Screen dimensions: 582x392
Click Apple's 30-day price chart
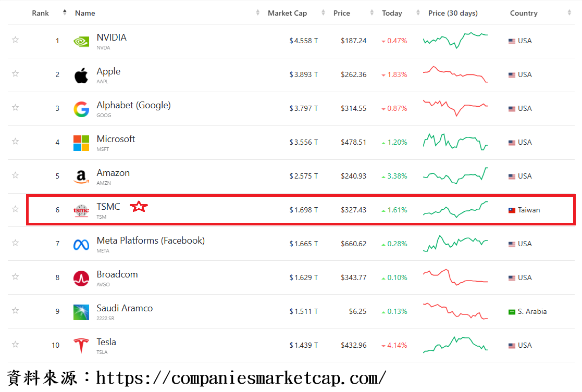[455, 74]
